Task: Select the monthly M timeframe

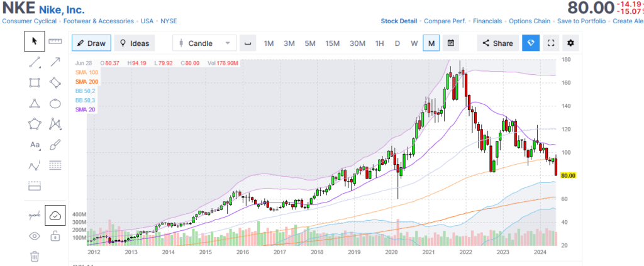Action: pyautogui.click(x=431, y=43)
